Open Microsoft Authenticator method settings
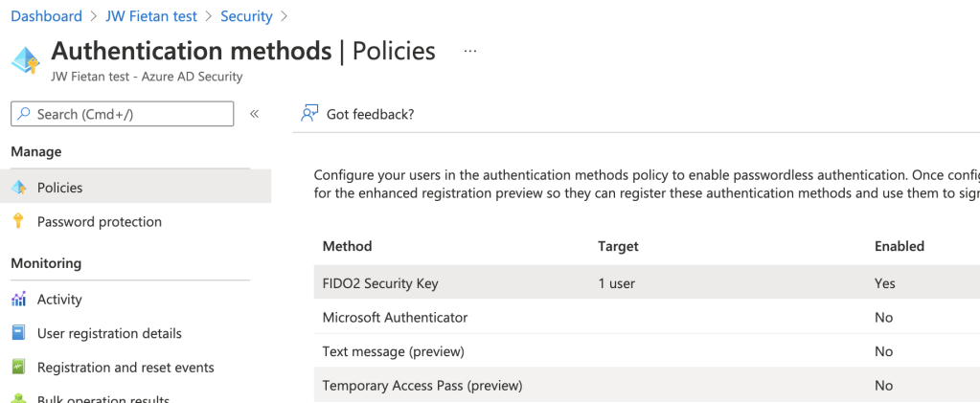 (395, 317)
